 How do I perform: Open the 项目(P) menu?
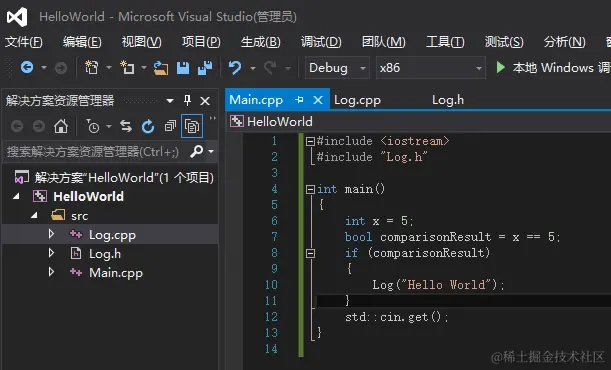(x=201, y=42)
